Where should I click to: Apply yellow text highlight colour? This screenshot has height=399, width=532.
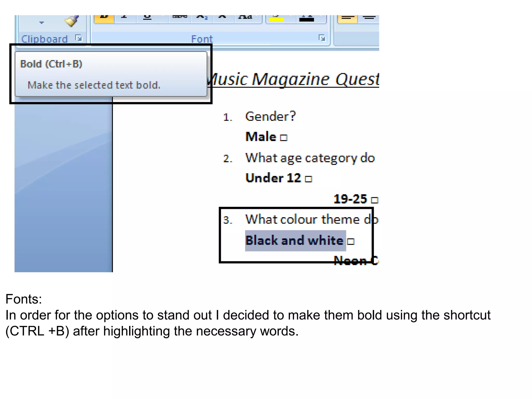pyautogui.click(x=276, y=19)
